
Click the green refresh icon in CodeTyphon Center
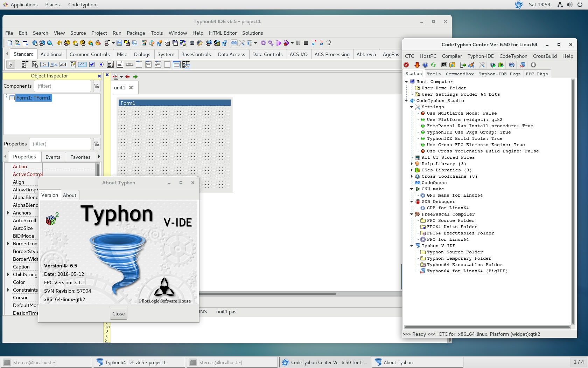[433, 65]
